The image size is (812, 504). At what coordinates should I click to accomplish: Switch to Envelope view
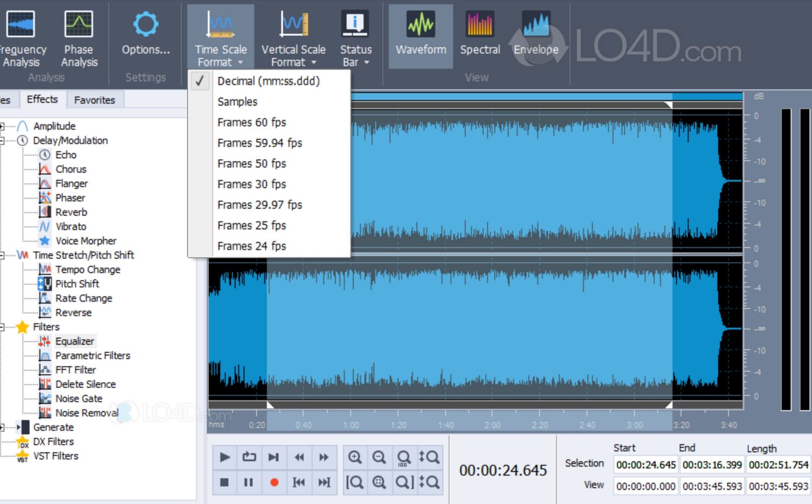pos(535,35)
